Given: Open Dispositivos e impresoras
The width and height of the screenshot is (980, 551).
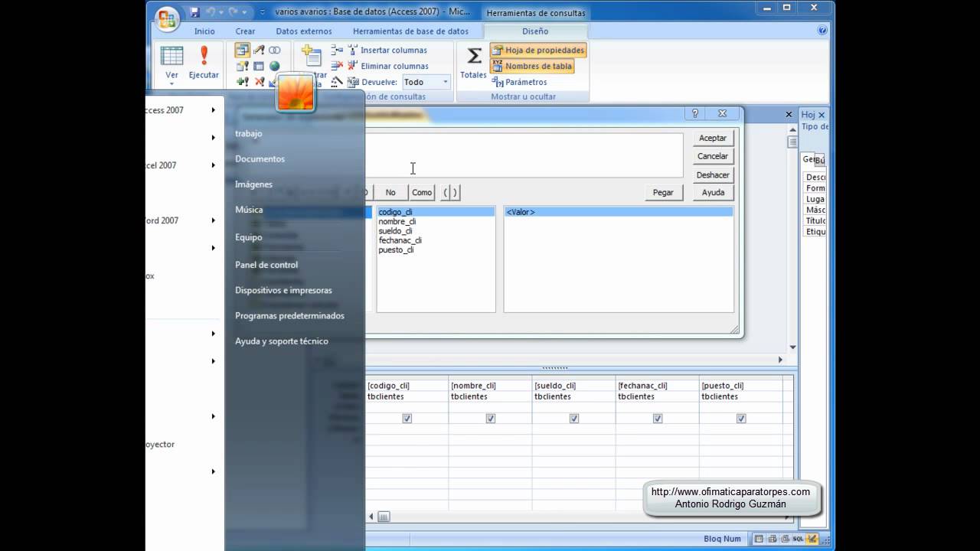Looking at the screenshot, I should coord(283,291).
